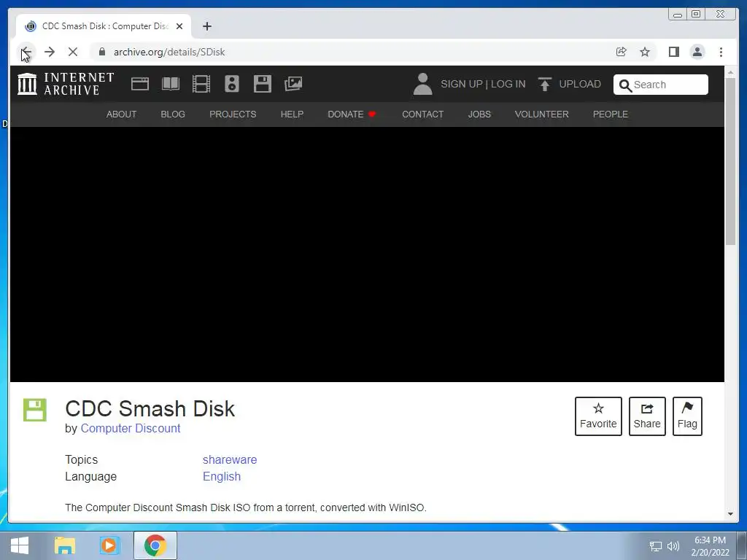Click the CDC Smash Disk title text
This screenshot has height=560, width=747.
(150, 408)
